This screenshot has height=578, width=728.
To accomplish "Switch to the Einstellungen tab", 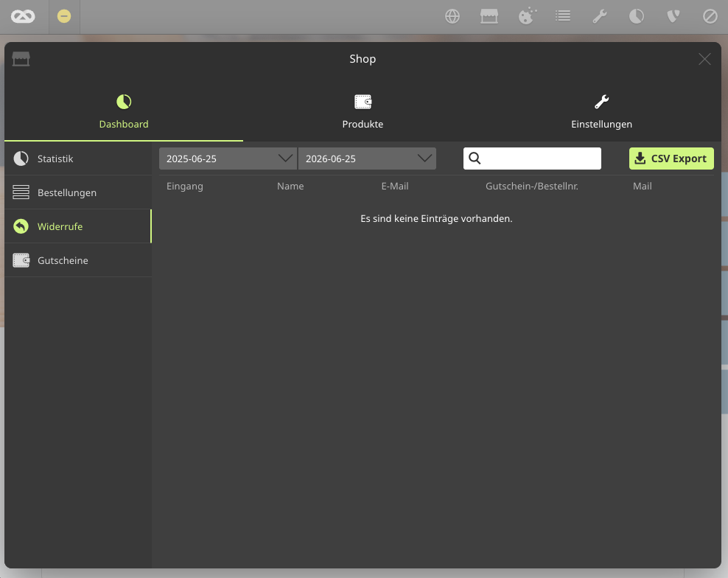I will pyautogui.click(x=602, y=111).
